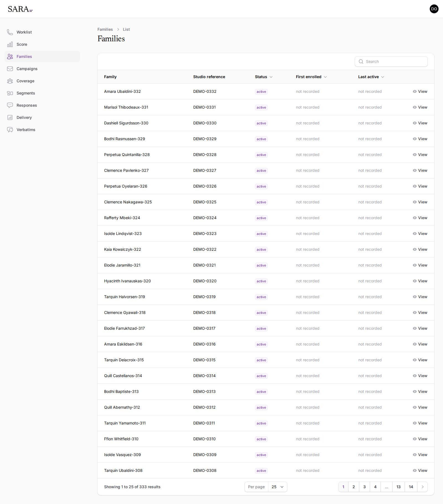
Task: Select the cell DEMO-0320
Action: [205, 281]
